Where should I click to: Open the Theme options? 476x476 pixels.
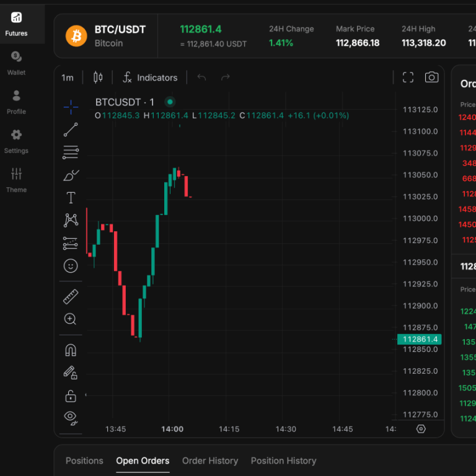[x=16, y=180]
